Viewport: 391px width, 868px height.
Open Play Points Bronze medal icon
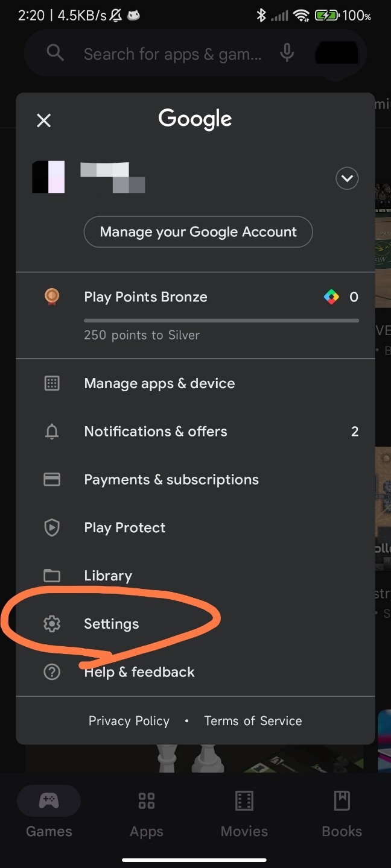(52, 297)
